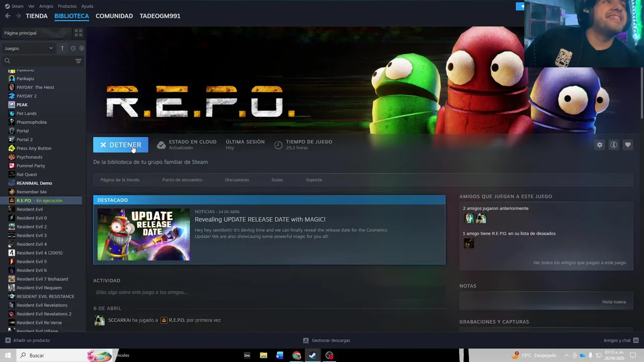Select Resident Evil 7 Biohazard in the list
The width and height of the screenshot is (644, 362).
tap(42, 279)
